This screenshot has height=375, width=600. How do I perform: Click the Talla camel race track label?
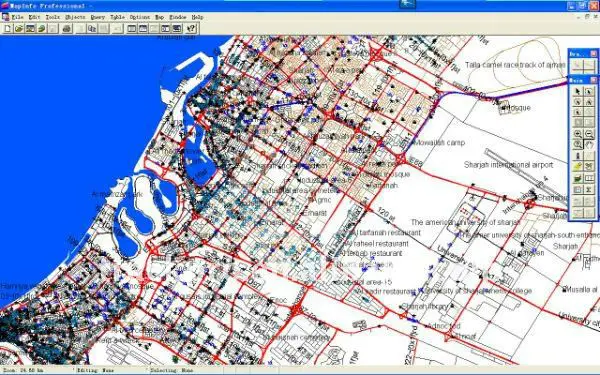(515, 65)
